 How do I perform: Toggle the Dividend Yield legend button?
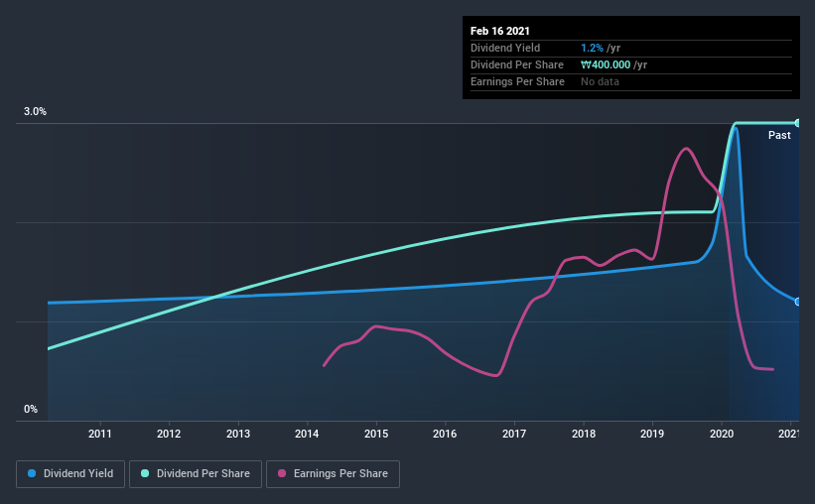(x=70, y=474)
